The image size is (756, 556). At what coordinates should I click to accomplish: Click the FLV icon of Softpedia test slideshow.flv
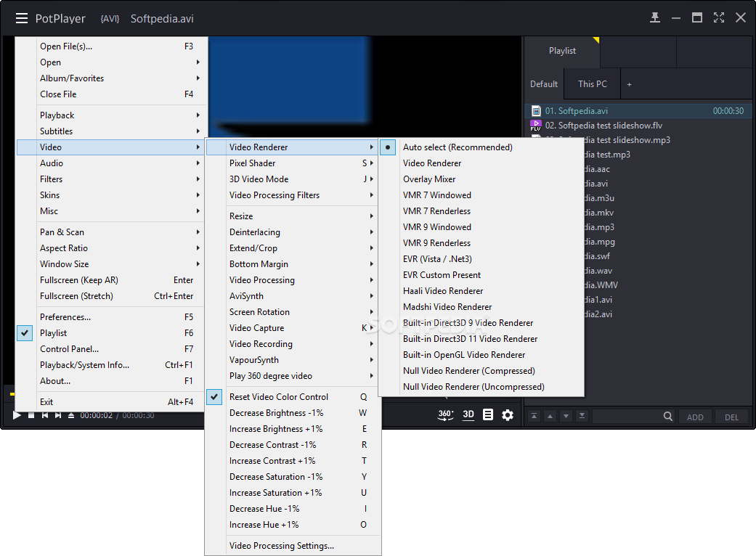(x=536, y=126)
